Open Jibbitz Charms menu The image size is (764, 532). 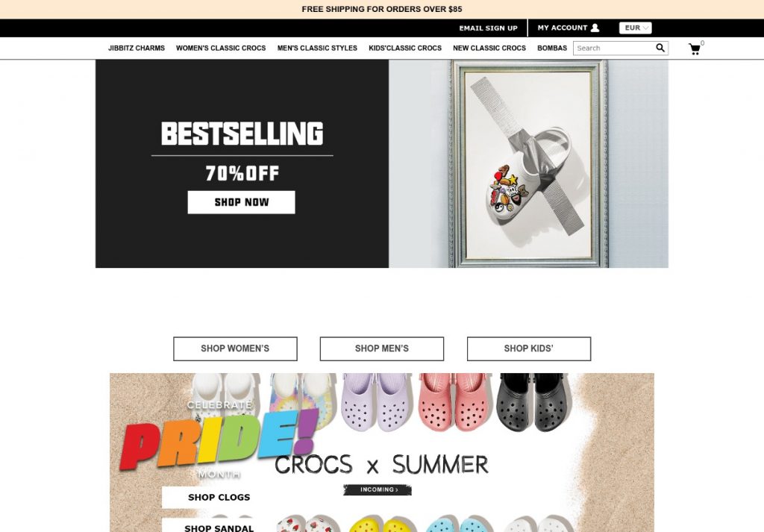[137, 48]
